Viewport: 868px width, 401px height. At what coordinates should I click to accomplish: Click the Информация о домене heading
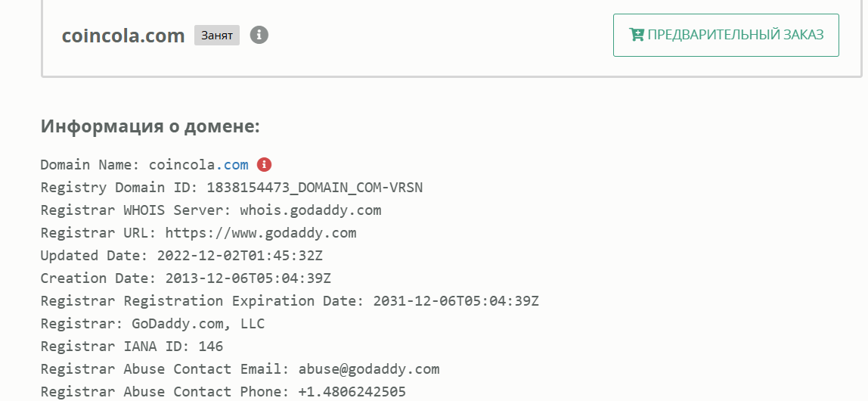(x=150, y=126)
